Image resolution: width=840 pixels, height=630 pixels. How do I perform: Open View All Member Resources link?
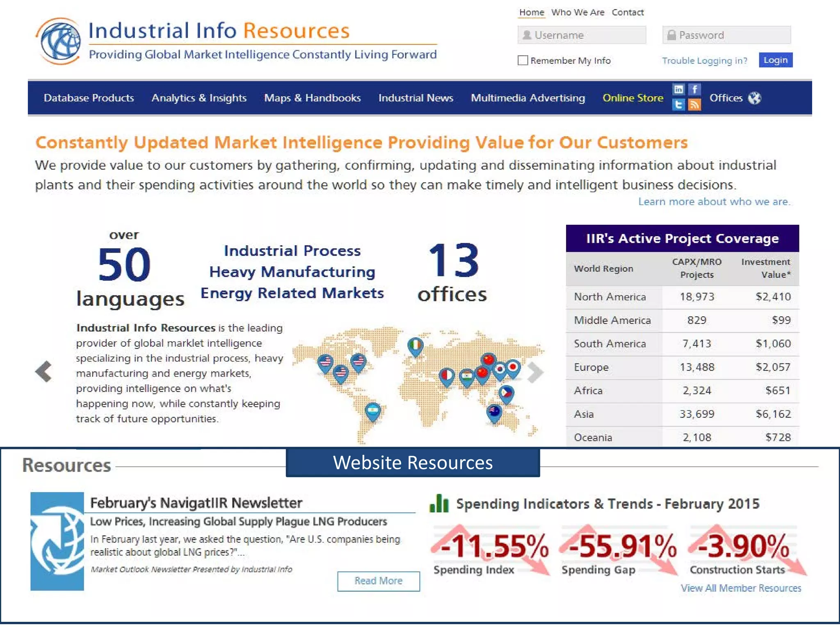coord(741,588)
